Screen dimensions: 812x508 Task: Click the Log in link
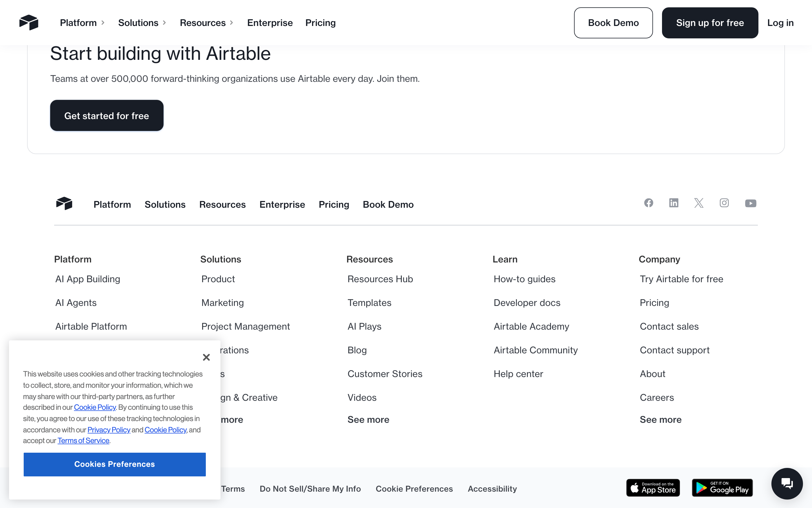coord(780,23)
